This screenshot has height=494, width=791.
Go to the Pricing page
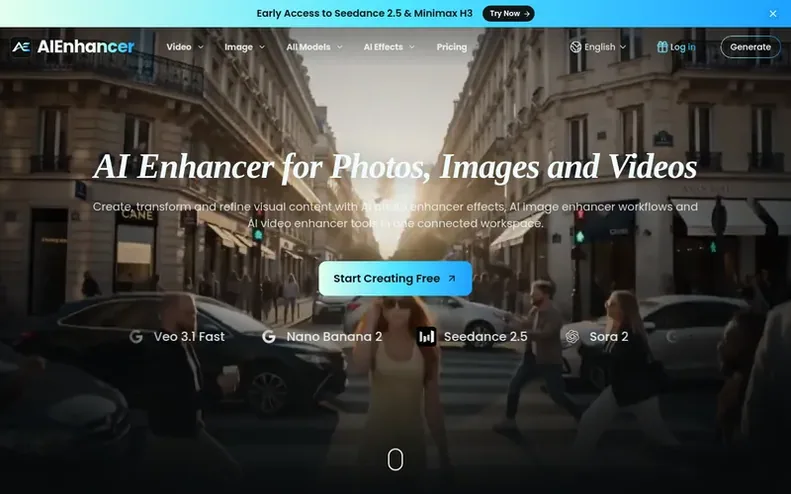(x=451, y=47)
